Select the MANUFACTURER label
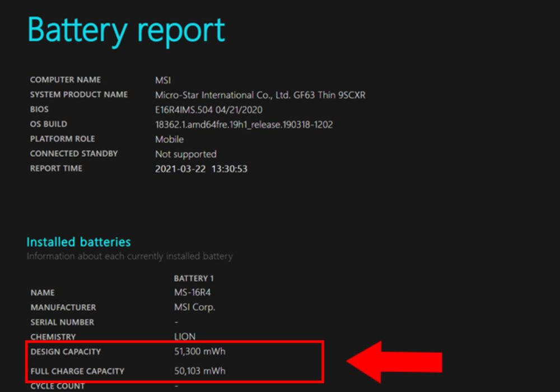This screenshot has width=560, height=392. 63,307
